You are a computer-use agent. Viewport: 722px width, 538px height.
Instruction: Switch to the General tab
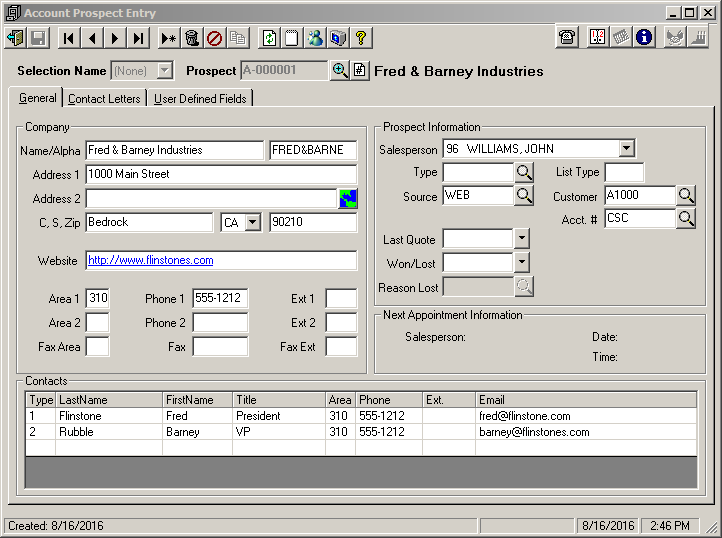pos(37,98)
